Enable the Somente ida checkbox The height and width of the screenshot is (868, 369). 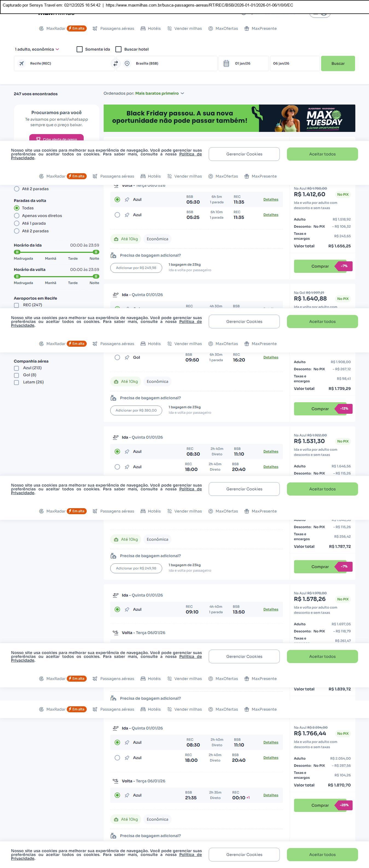tap(80, 49)
